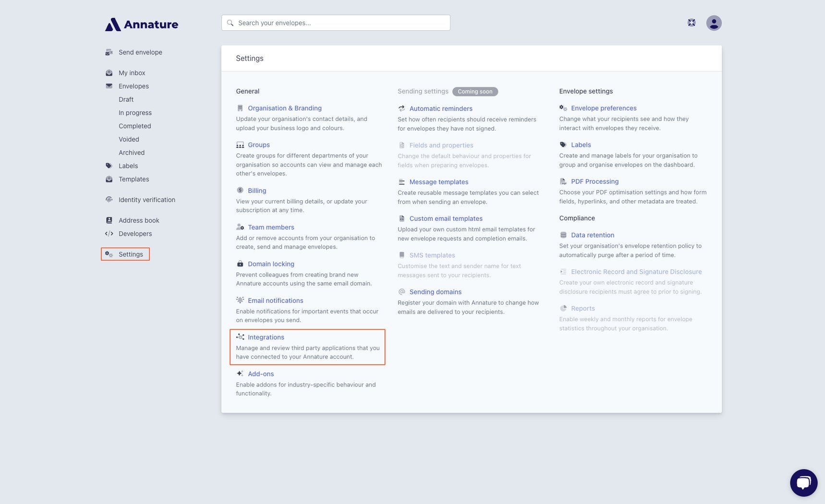Viewport: 825px width, 504px height.
Task: Click the Developers code icon
Action: [108, 234]
